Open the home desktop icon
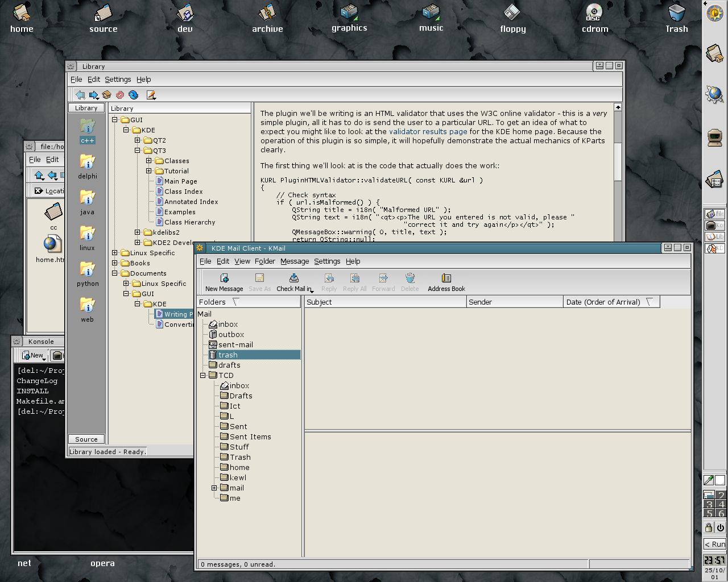 pyautogui.click(x=22, y=18)
